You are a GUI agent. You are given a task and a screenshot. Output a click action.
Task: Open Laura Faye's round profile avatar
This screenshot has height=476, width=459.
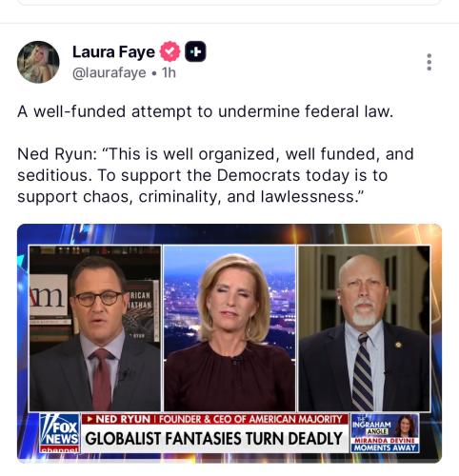click(x=38, y=62)
